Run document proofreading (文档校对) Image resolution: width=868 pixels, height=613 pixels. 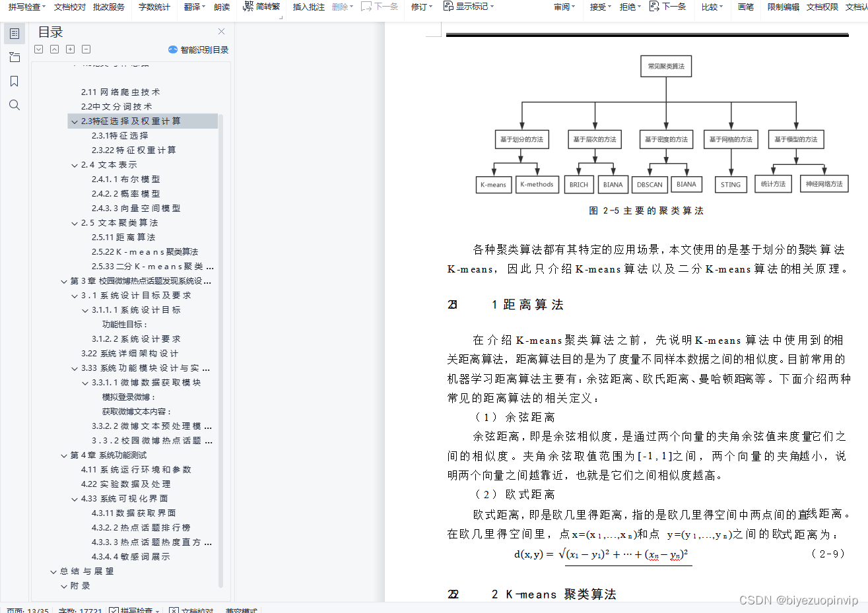69,7
